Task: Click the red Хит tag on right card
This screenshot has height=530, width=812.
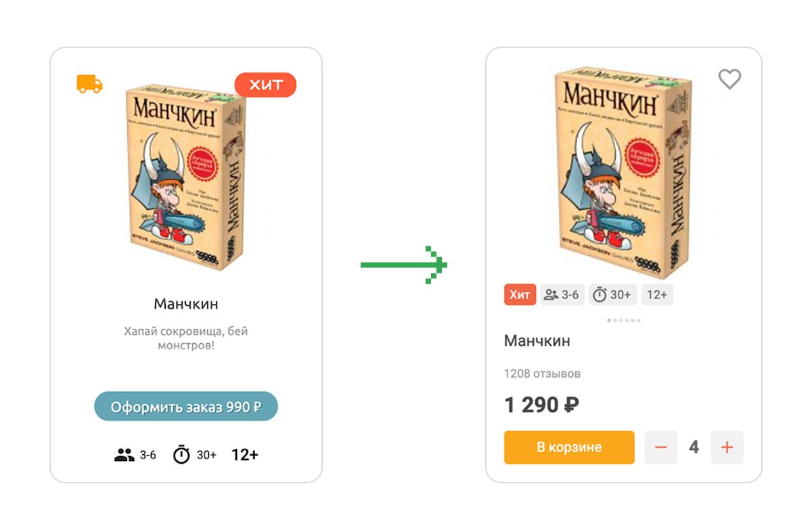Action: point(520,294)
